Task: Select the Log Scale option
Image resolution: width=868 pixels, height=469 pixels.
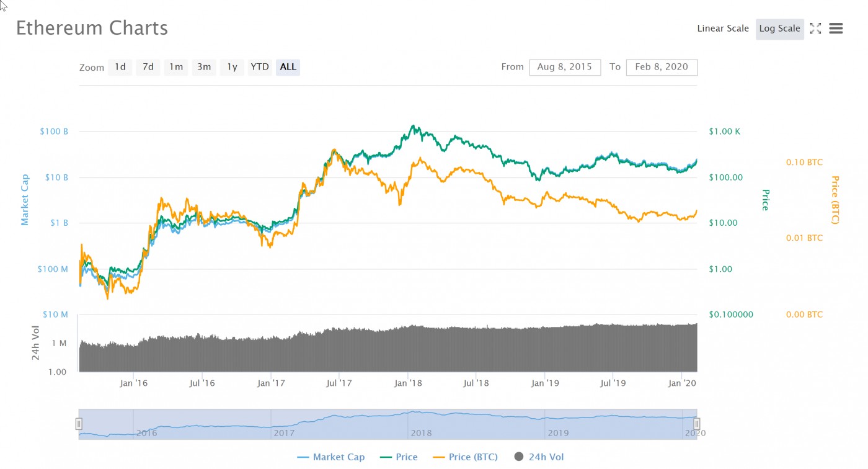Action: click(780, 29)
